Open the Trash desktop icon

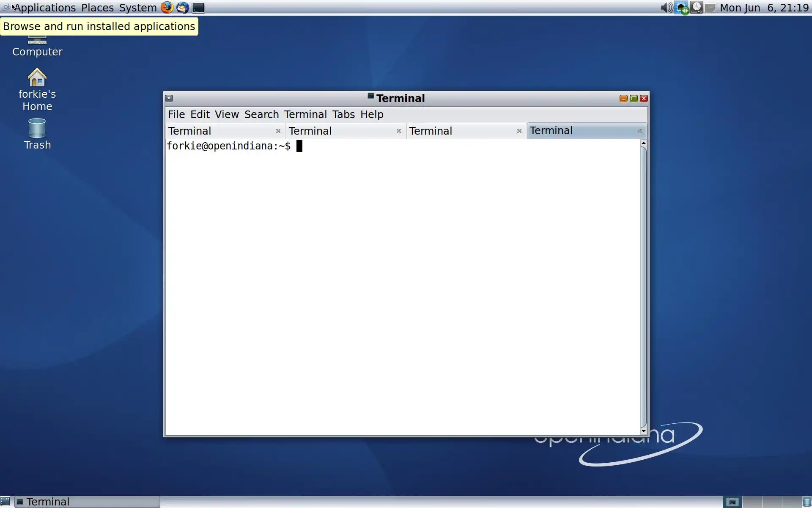37,128
